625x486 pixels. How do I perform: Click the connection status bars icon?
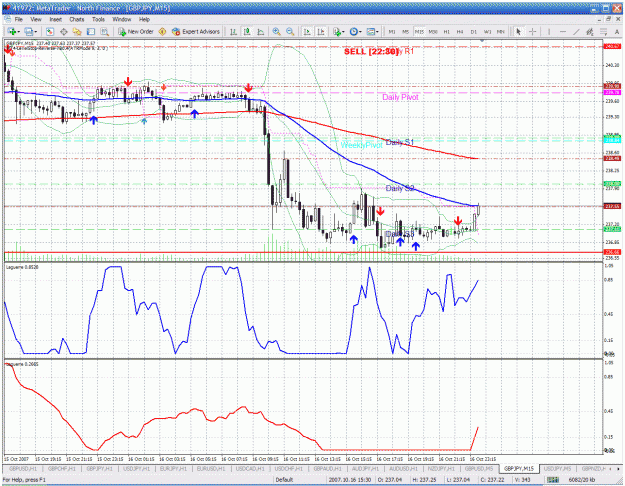point(553,480)
